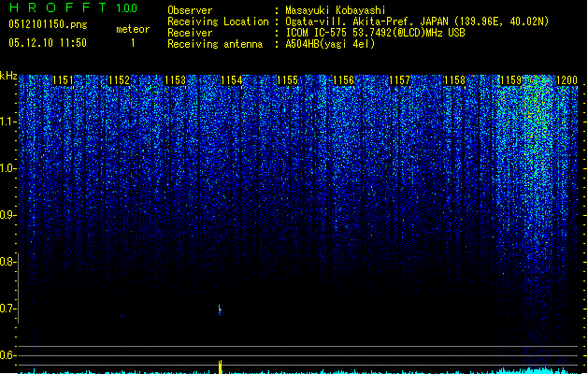Click the 1158 time marker
588x374 pixels.
tap(454, 80)
